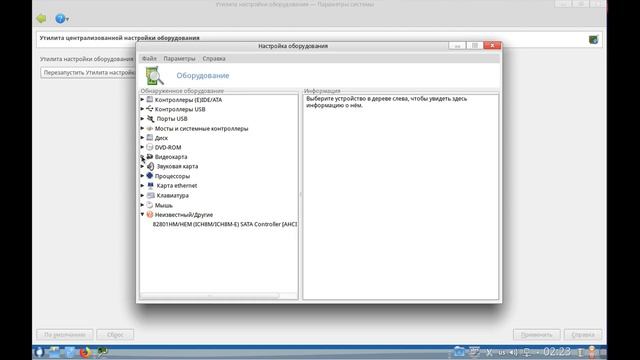Click the ethernet card icon
This screenshot has width=640, height=360.
[x=151, y=185]
